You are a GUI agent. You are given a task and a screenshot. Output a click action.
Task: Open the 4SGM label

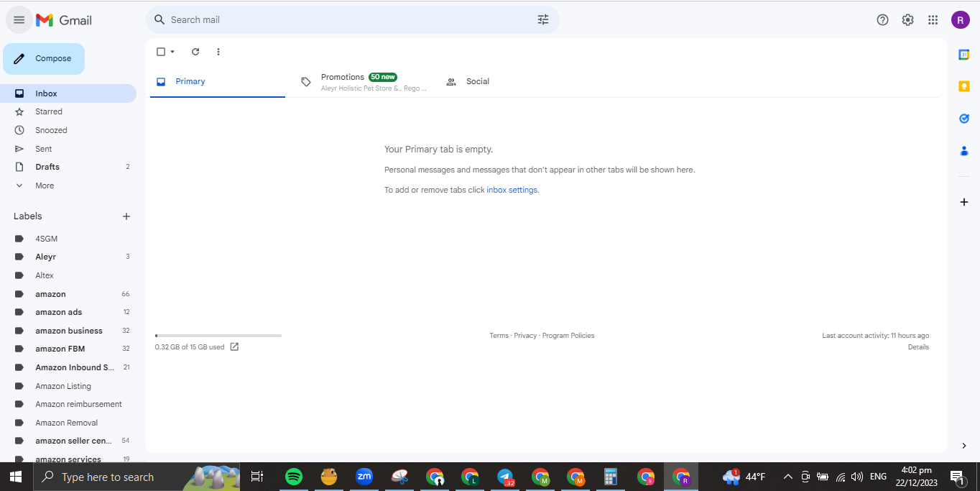(68, 239)
